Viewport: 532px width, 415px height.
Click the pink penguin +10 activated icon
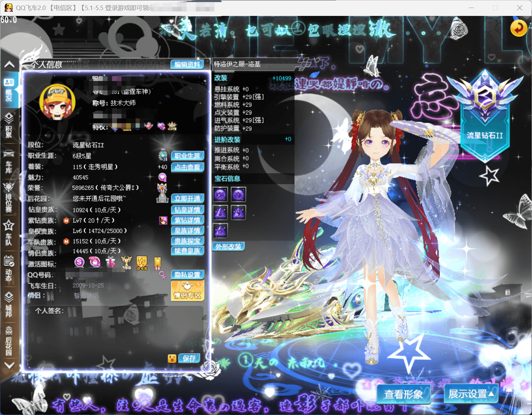point(94,262)
